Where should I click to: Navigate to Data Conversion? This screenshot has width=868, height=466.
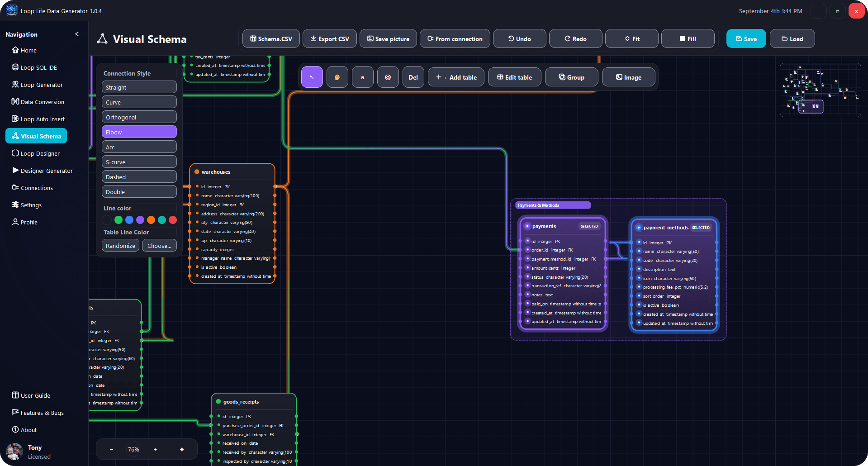38,102
